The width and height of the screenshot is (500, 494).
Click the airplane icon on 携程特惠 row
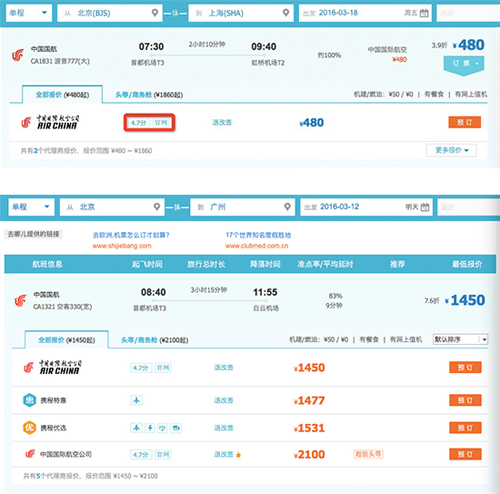point(136,400)
